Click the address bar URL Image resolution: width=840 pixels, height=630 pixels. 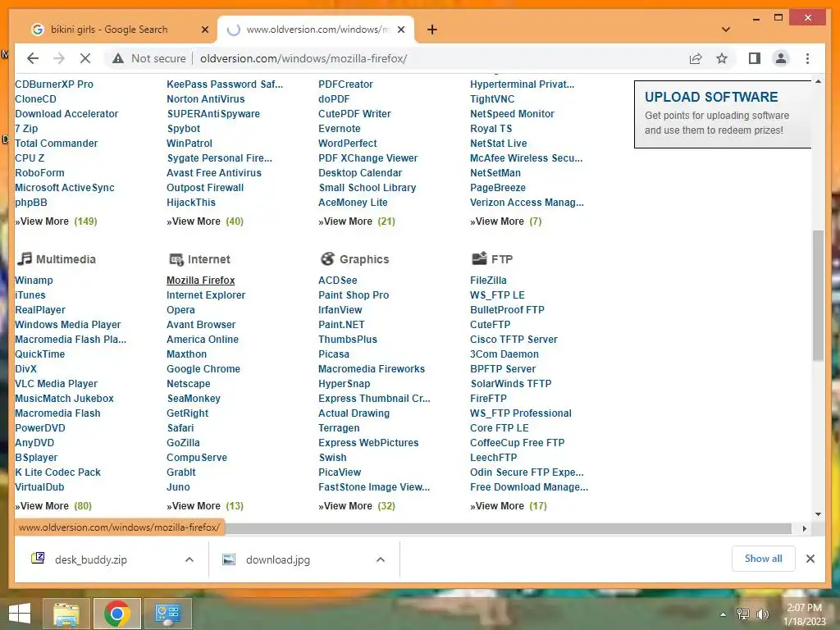(304, 58)
